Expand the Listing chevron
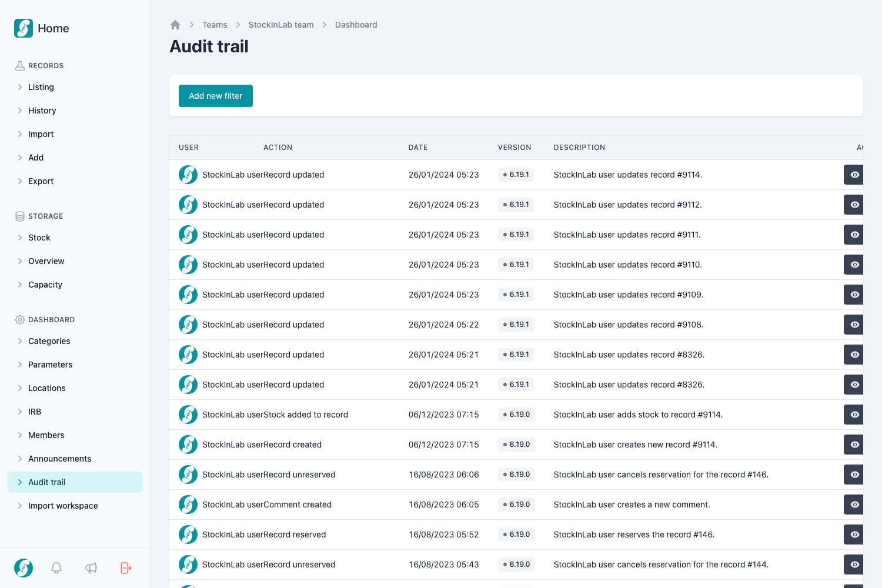Screen dimensions: 882x588 pyautogui.click(x=20, y=87)
